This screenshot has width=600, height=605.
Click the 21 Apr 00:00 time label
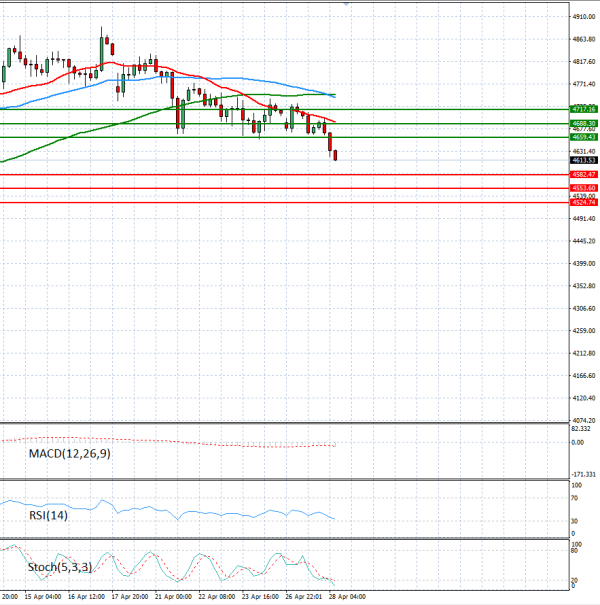(176, 597)
